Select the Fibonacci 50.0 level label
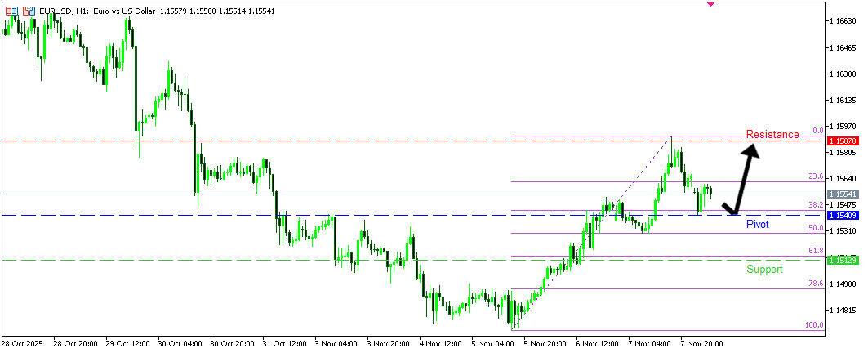 click(815, 228)
